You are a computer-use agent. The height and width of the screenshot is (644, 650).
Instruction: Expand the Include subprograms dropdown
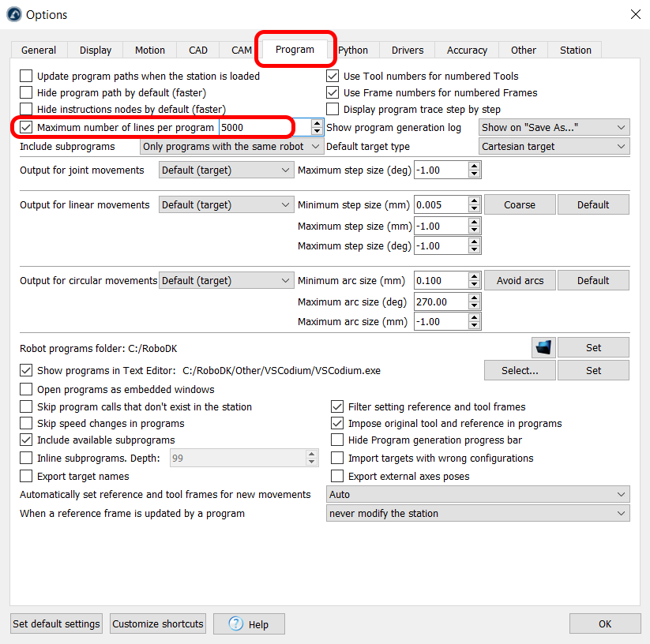[232, 147]
